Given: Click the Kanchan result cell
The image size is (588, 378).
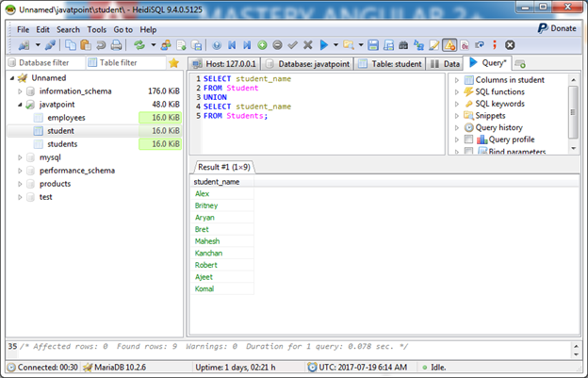Looking at the screenshot, I should coord(222,254).
